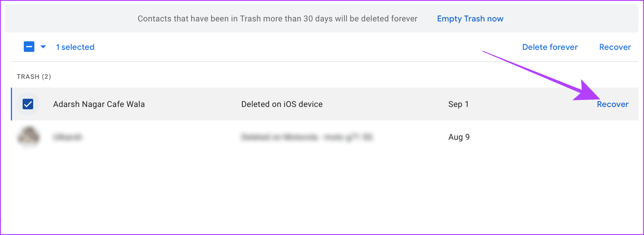The height and width of the screenshot is (235, 644).
Task: Open the Adarsh Nagar Cafe Wala contact
Action: (99, 104)
